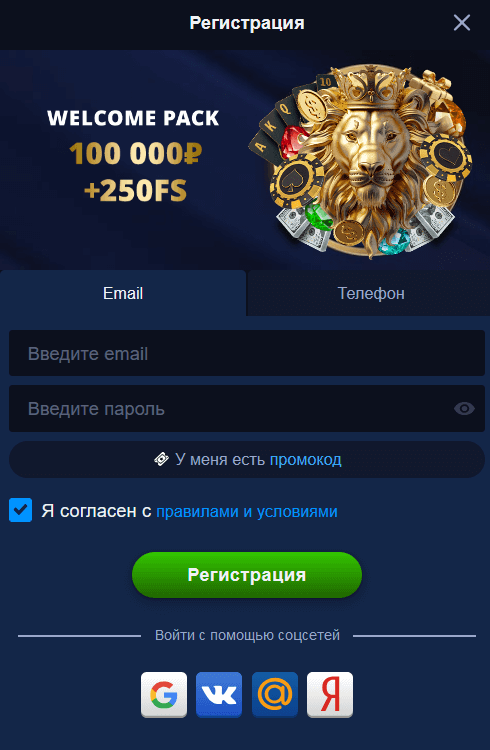Sign in with the Google icon
Image resolution: width=490 pixels, height=750 pixels.
point(164,694)
